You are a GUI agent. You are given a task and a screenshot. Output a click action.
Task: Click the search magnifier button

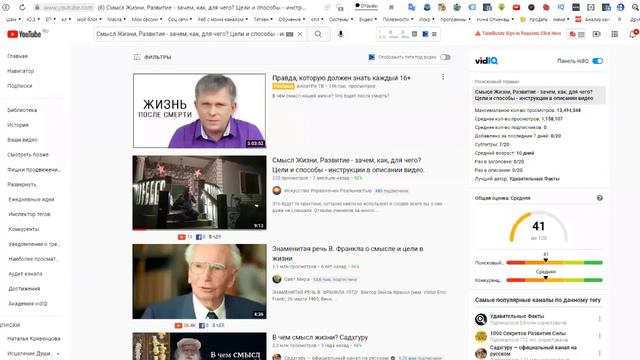[x=318, y=34]
